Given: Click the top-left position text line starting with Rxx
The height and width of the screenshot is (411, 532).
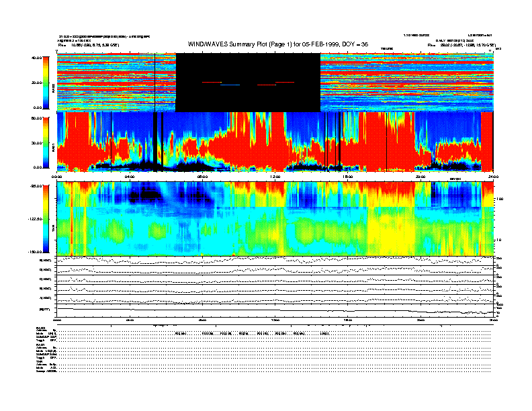Looking at the screenshot, I should (89, 45).
